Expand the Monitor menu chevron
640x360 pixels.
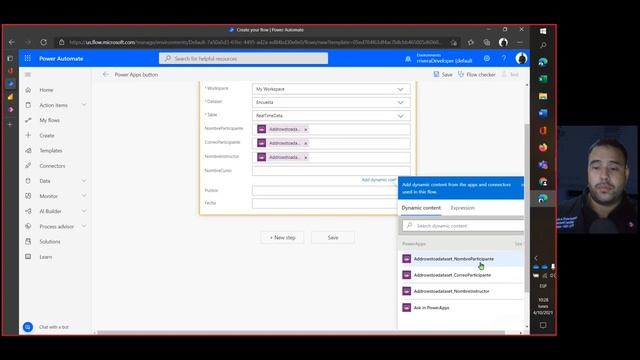tap(84, 196)
